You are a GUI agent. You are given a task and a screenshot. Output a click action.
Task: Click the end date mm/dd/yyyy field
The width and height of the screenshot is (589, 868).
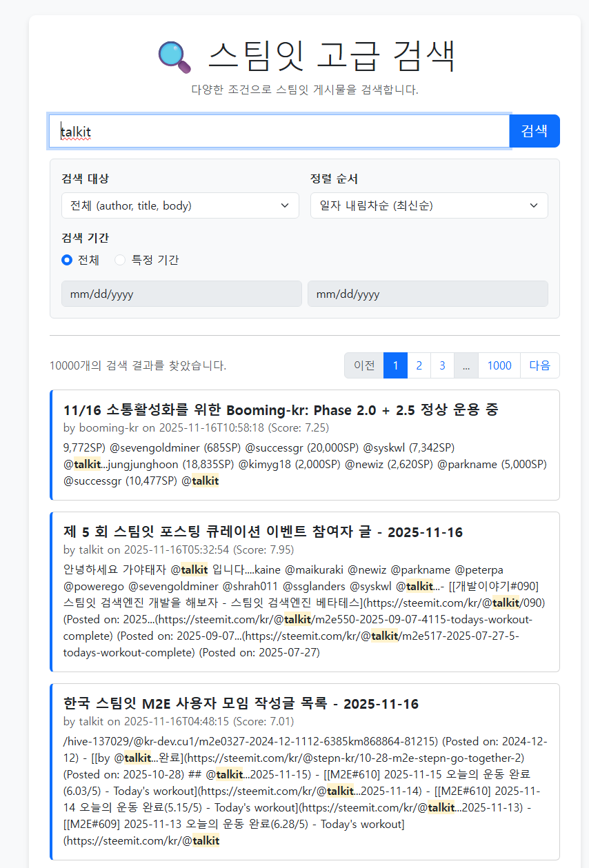[x=428, y=294]
